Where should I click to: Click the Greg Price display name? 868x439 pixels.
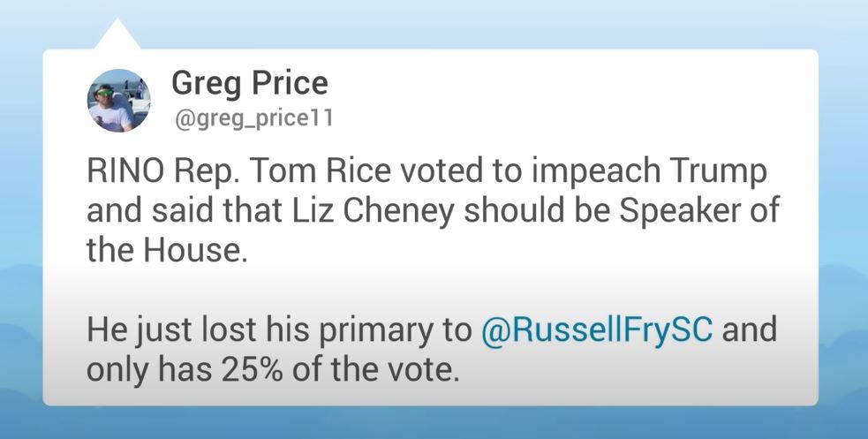click(250, 84)
